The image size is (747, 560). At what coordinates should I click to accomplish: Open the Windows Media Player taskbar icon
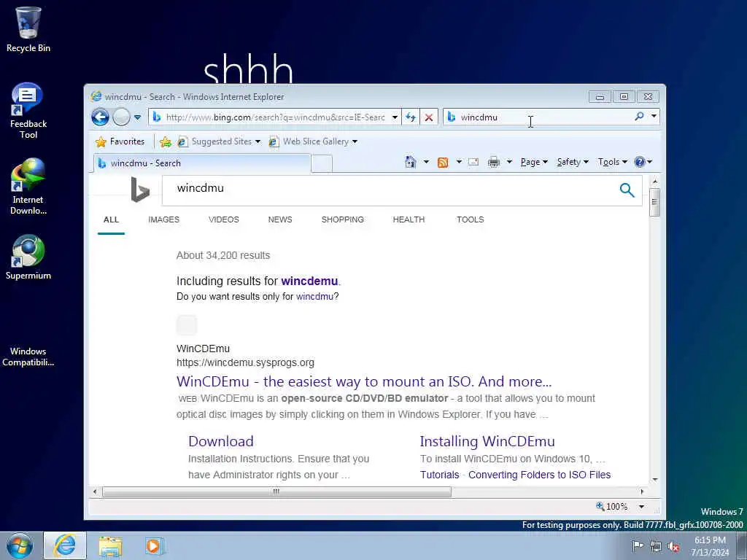click(155, 546)
